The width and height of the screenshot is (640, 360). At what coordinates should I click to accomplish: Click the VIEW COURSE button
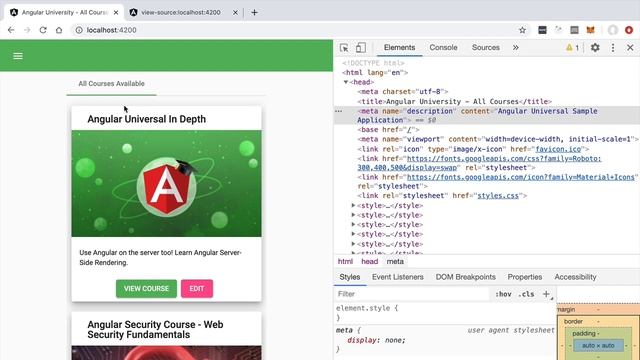coord(146,289)
